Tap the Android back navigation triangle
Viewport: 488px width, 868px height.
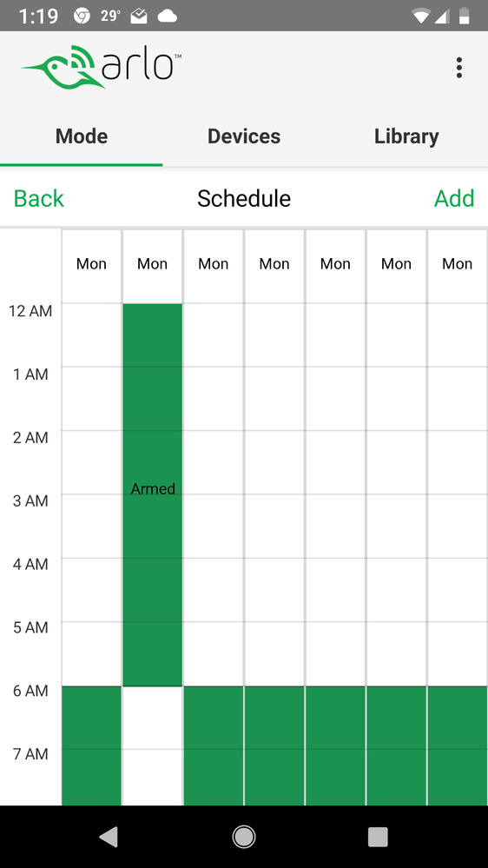click(109, 837)
